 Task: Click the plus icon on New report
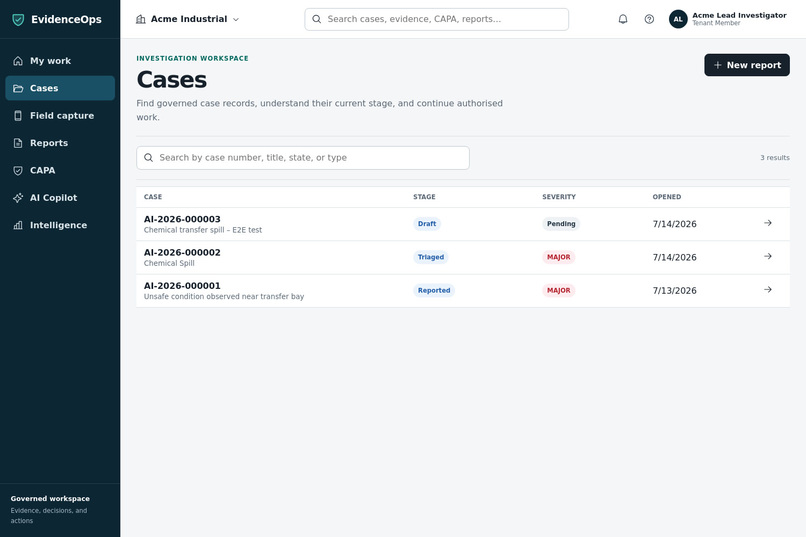(x=718, y=65)
